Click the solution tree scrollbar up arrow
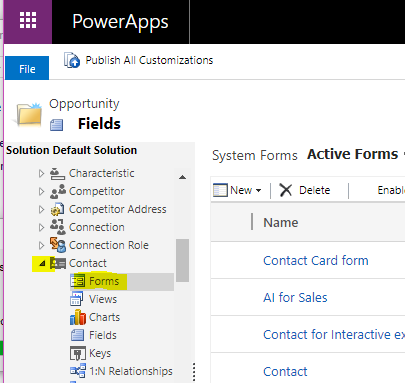 tap(182, 177)
